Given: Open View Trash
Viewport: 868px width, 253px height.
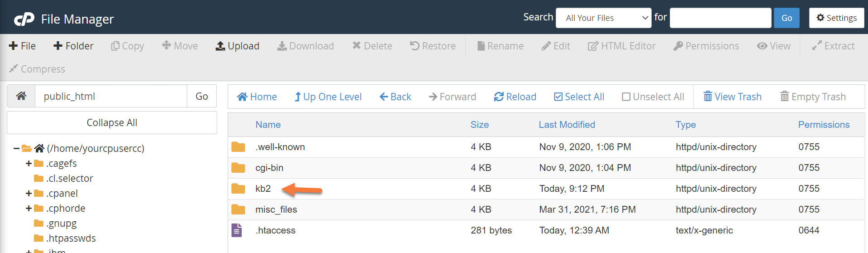Looking at the screenshot, I should click(732, 97).
